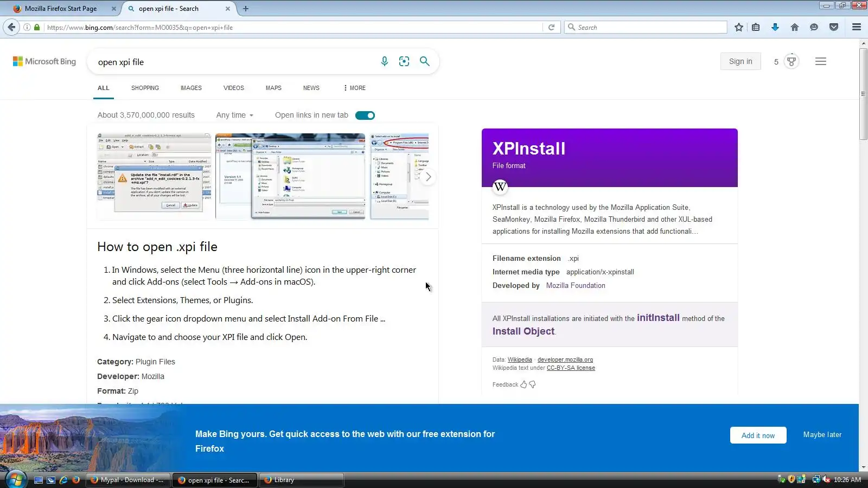This screenshot has height=488, width=868.
Task: Click the Add it now button
Action: (758, 435)
